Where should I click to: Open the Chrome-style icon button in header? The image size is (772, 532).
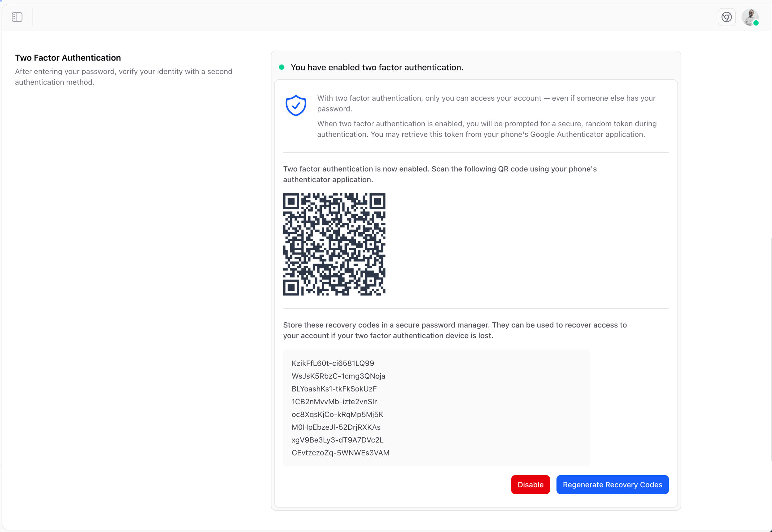726,17
